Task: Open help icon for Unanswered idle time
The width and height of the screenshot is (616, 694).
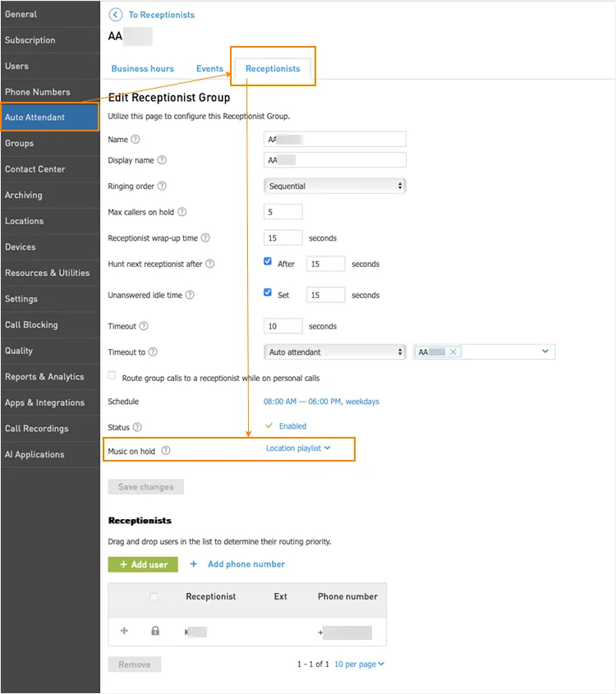Action: click(190, 294)
